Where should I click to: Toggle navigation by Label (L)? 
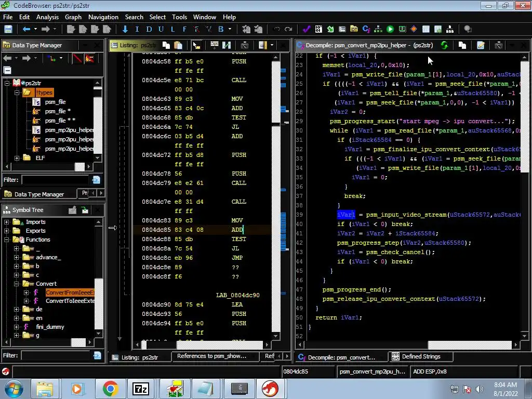[172, 29]
